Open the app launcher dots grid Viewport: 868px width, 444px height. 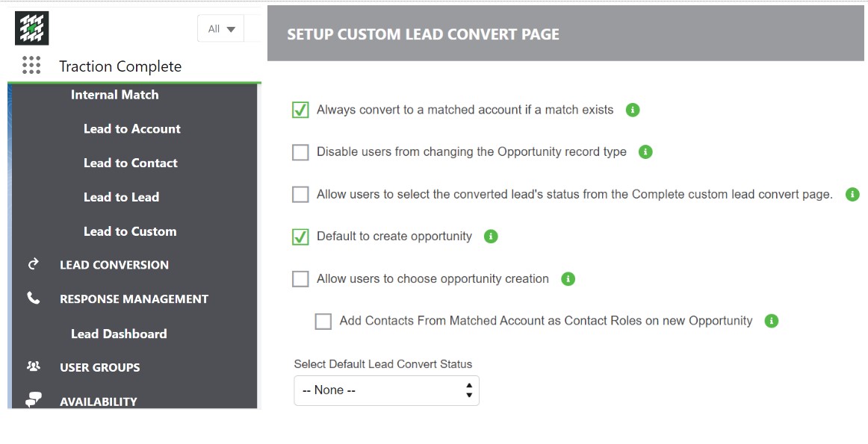pyautogui.click(x=31, y=65)
